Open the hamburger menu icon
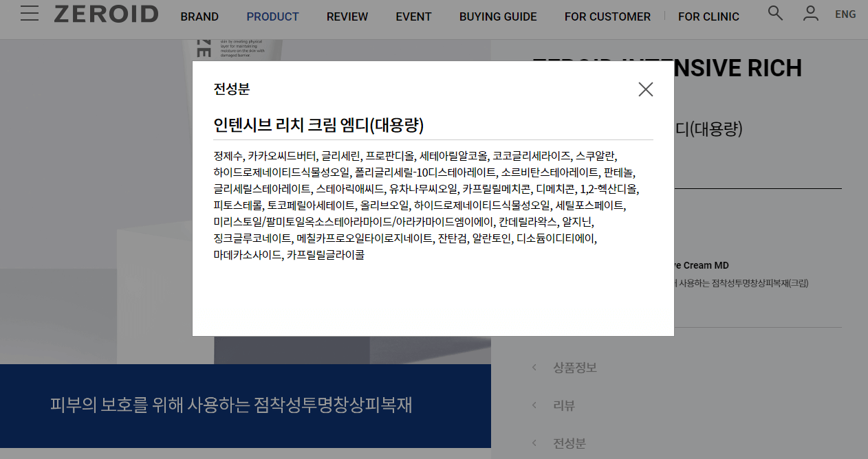This screenshot has width=868, height=459. 30,14
